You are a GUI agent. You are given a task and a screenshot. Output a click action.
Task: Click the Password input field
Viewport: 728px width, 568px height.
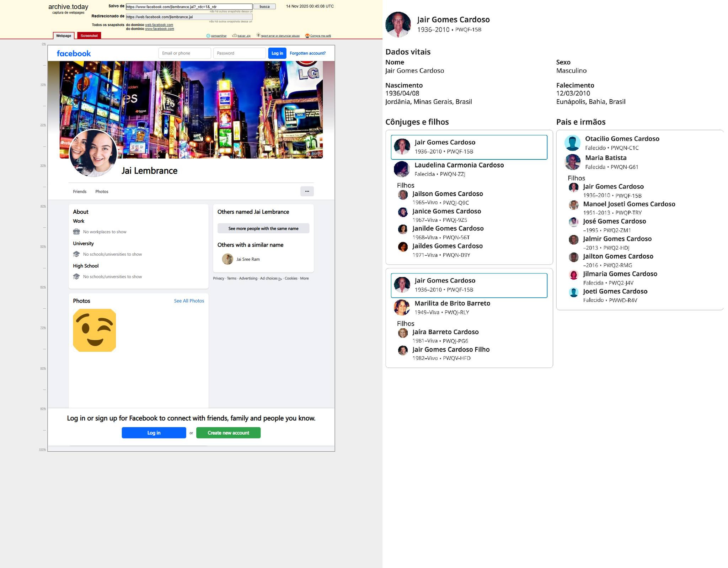(x=239, y=53)
